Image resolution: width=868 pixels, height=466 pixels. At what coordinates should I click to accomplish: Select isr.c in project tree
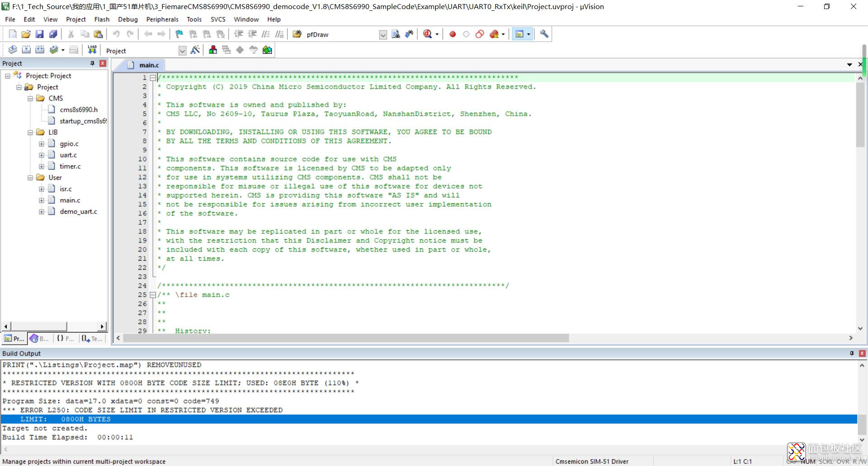66,189
